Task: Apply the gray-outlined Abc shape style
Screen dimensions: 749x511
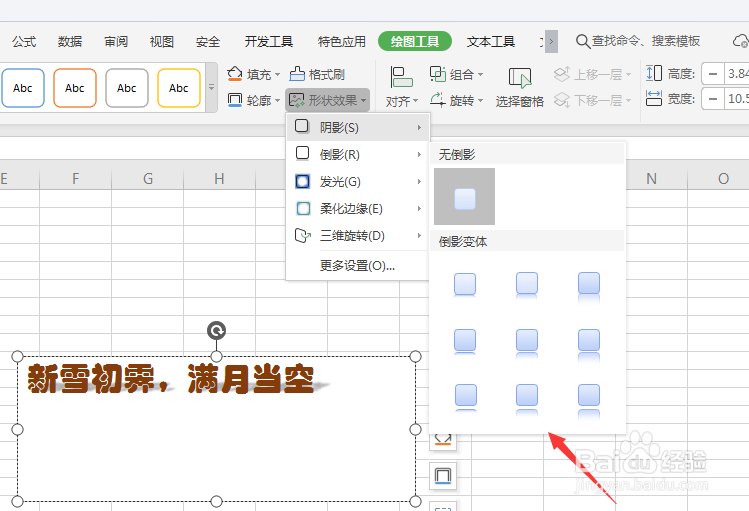Action: pyautogui.click(x=127, y=88)
